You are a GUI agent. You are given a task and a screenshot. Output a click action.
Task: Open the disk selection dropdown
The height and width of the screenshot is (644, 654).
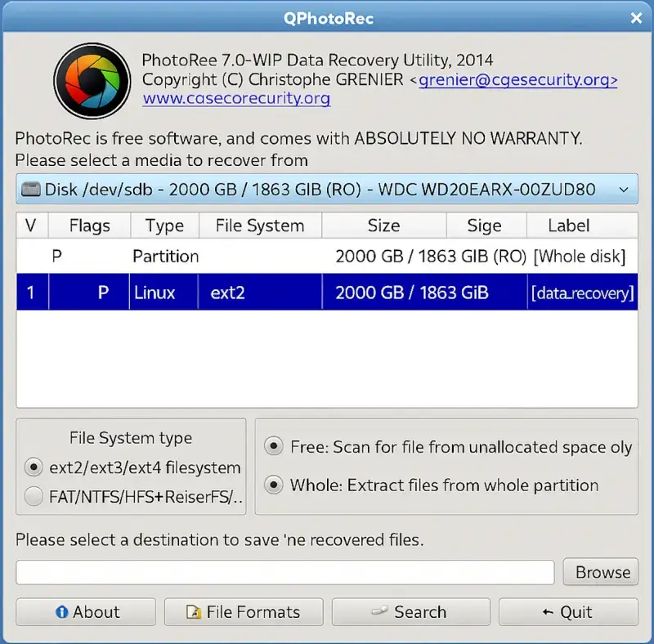[x=327, y=189]
